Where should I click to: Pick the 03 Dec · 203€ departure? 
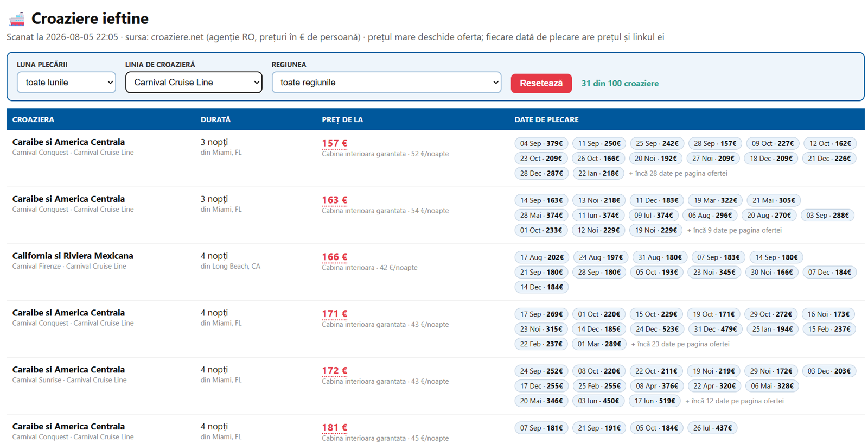[829, 371]
